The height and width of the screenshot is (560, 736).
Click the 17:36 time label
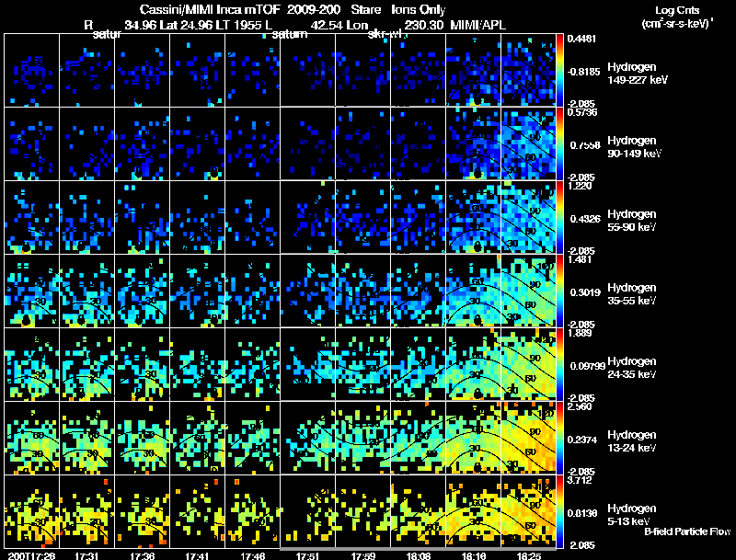pyautogui.click(x=143, y=555)
